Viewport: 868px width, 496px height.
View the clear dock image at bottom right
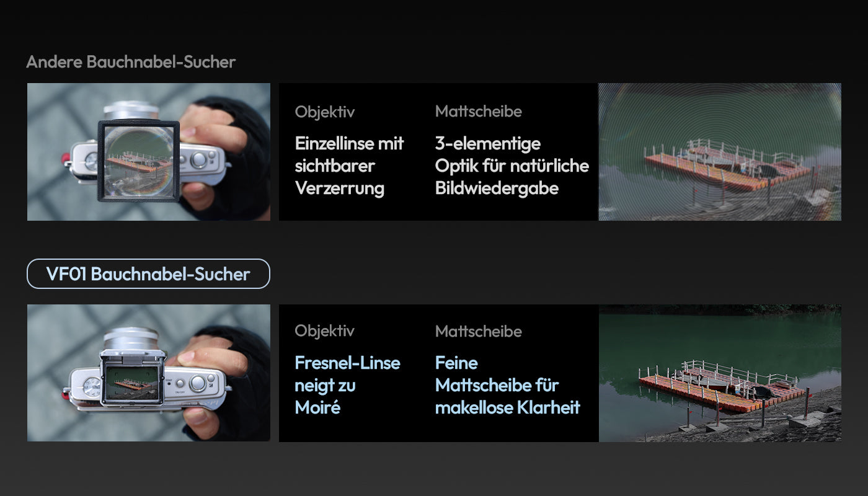(x=720, y=373)
